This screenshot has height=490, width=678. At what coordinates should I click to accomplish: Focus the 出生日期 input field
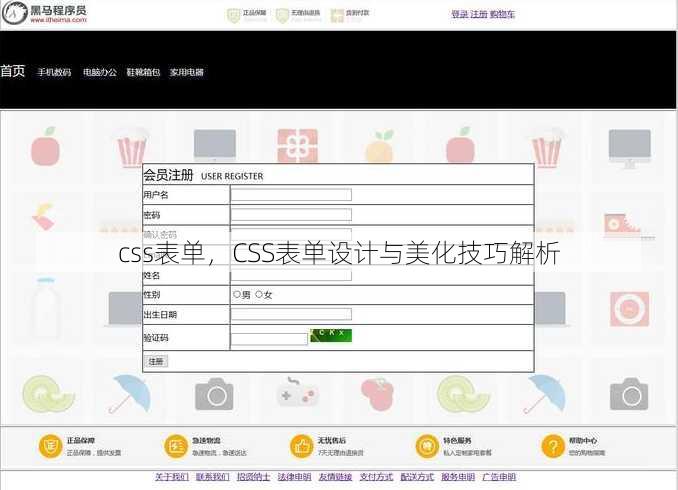tap(291, 314)
